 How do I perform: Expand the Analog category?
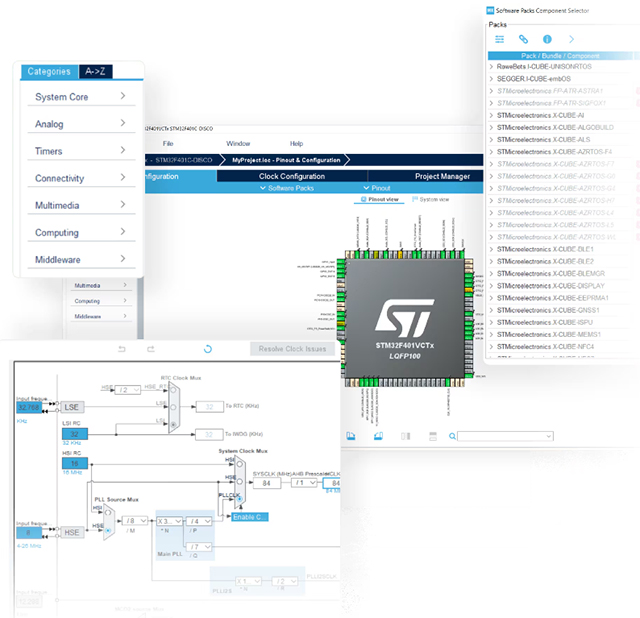(81, 124)
